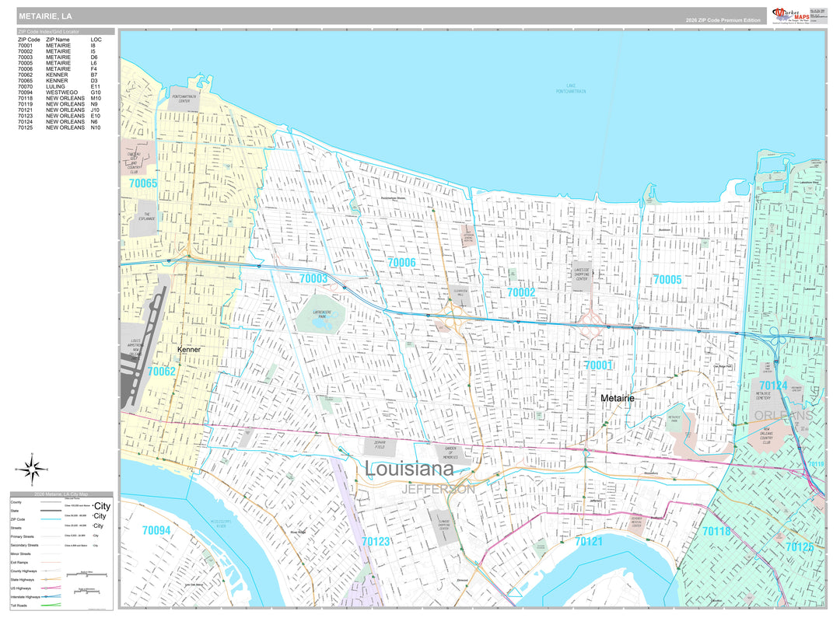Click the METAIRIE, LA map title
The height and width of the screenshot is (618, 840).
45,16
